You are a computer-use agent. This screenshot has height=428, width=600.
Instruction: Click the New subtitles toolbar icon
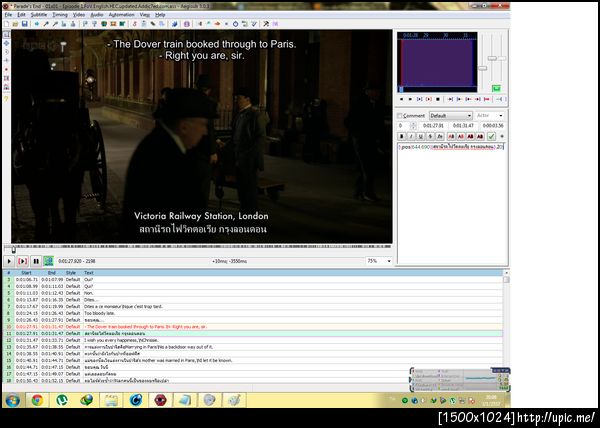coord(7,24)
